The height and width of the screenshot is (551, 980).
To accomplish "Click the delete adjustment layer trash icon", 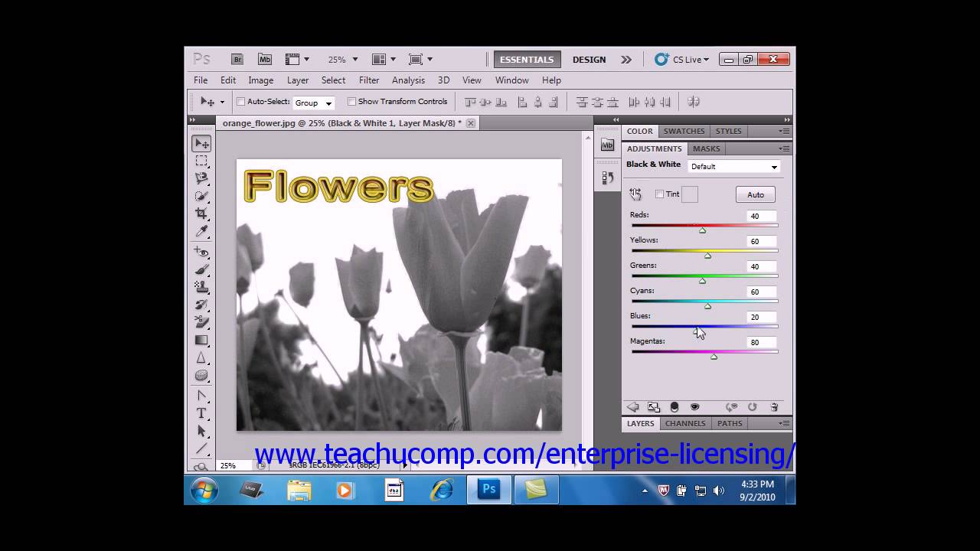I will [774, 407].
